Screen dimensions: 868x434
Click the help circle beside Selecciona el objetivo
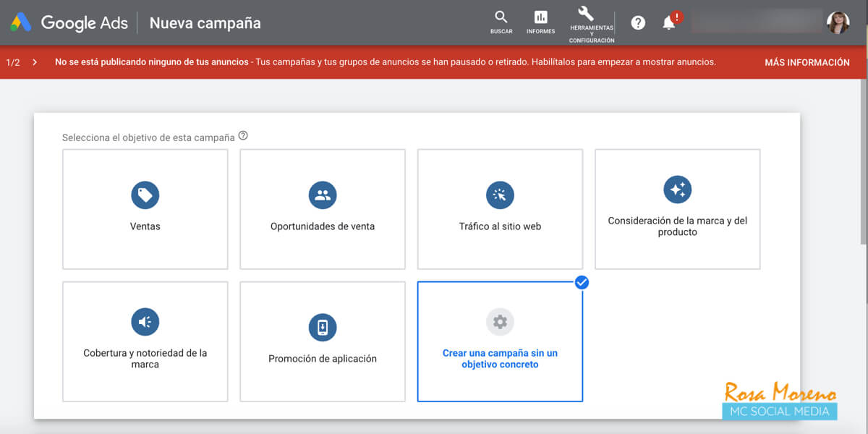pos(243,135)
